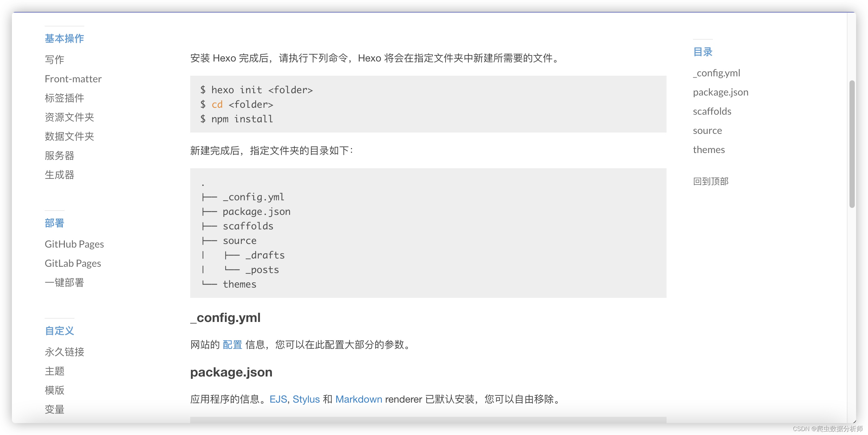Open the Front-matter sidebar link
This screenshot has height=435, width=868.
pos(73,79)
